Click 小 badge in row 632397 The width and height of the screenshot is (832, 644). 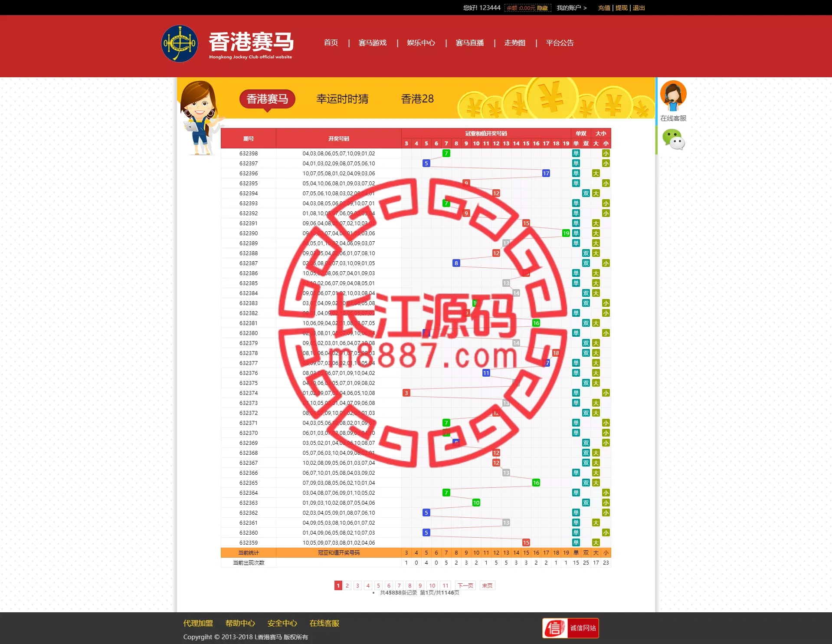click(606, 163)
